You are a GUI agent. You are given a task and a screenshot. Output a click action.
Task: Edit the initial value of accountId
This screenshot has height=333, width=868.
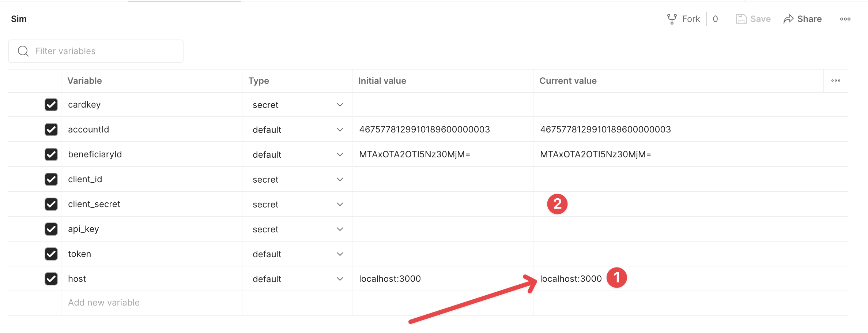point(424,130)
